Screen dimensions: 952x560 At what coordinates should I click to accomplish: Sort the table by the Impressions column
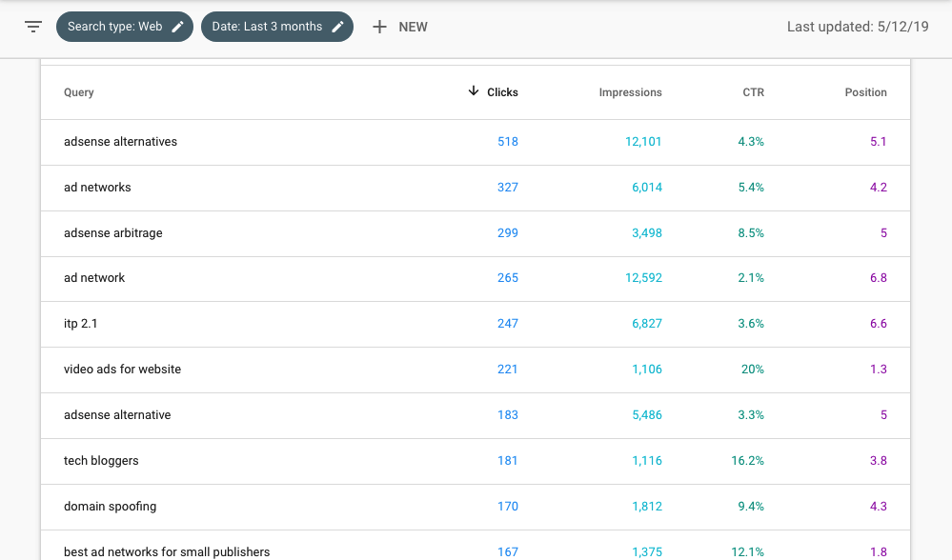pyautogui.click(x=630, y=91)
